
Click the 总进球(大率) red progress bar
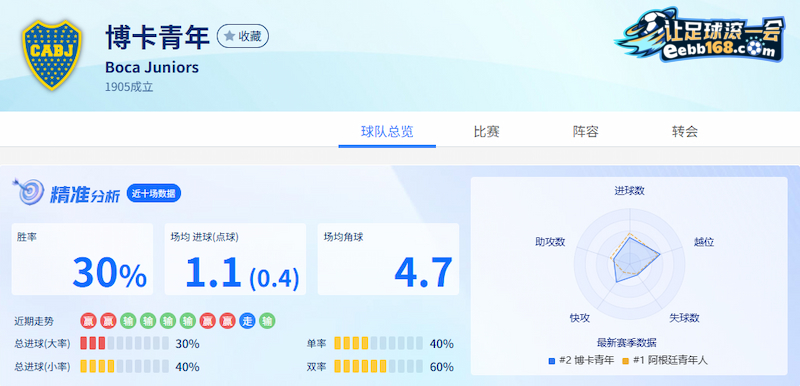(x=124, y=344)
